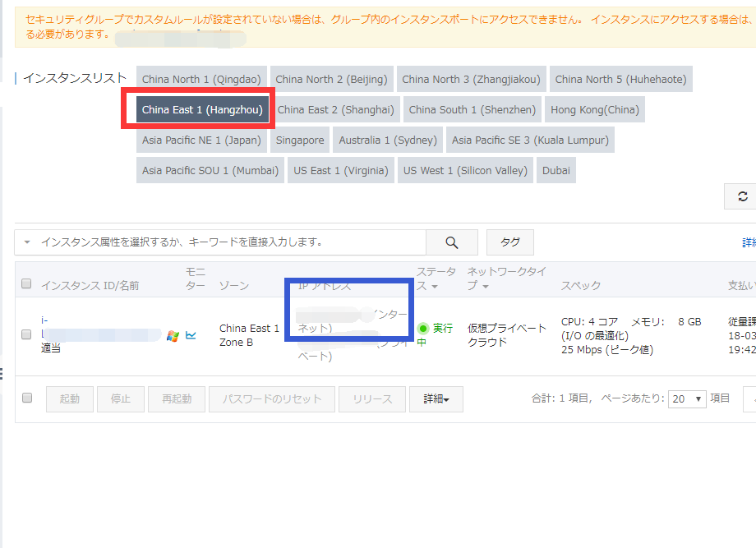Click the instance name 適当
The height and width of the screenshot is (548, 756).
[51, 348]
